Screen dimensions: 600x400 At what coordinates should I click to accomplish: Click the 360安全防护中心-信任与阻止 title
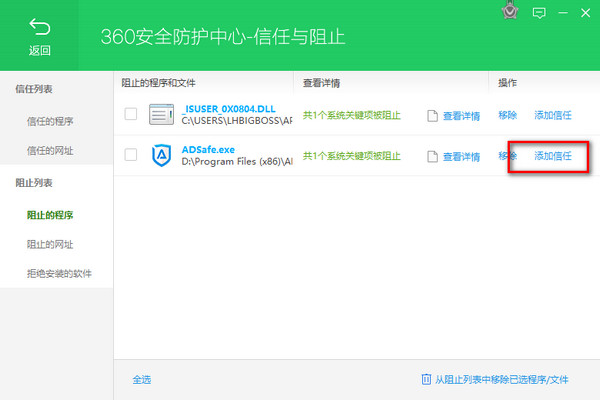click(223, 37)
